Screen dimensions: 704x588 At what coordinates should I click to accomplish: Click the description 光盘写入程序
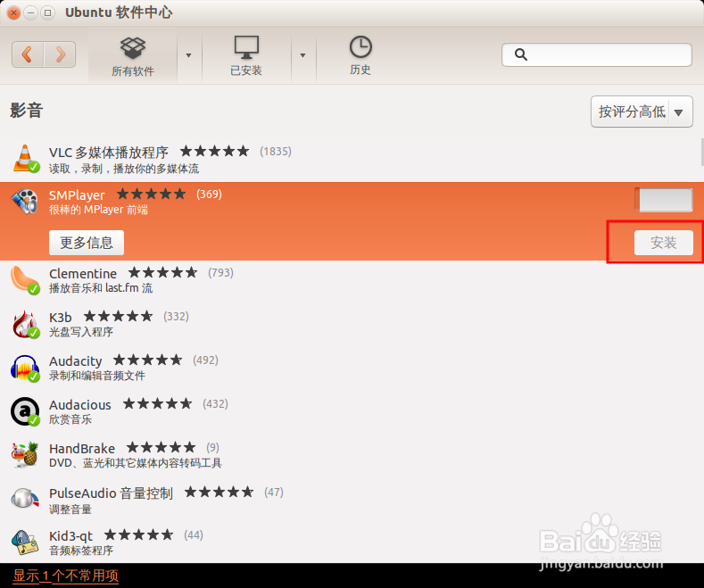81,332
